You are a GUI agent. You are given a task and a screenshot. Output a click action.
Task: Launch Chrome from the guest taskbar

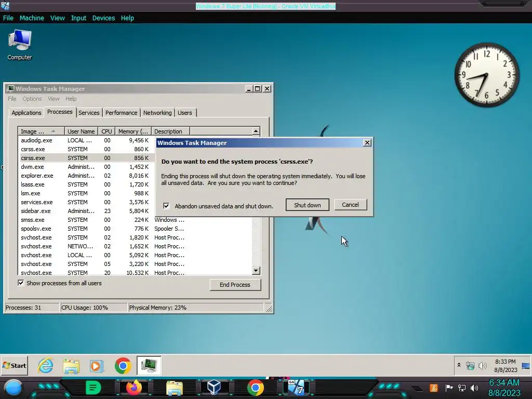pos(123,366)
